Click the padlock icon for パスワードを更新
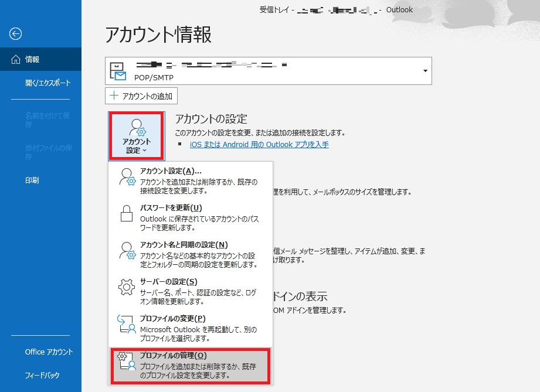540x392 pixels. (127, 213)
